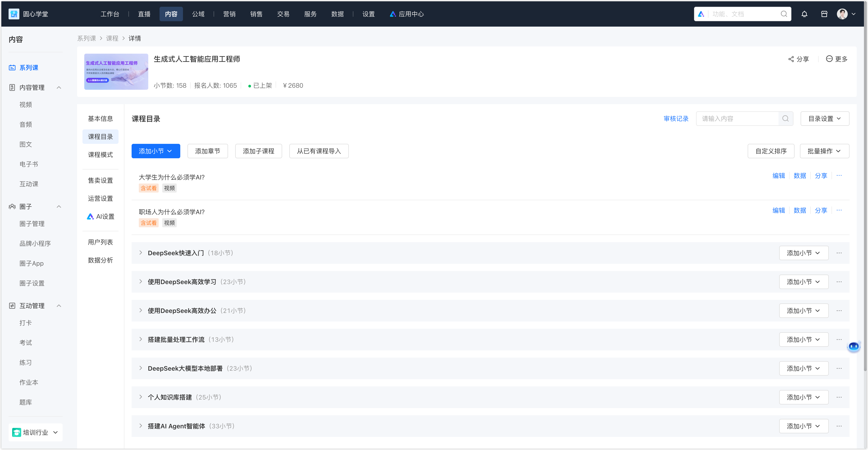Open the shop bag icon in header
Viewport: 868px width, 450px height.
pyautogui.click(x=824, y=14)
